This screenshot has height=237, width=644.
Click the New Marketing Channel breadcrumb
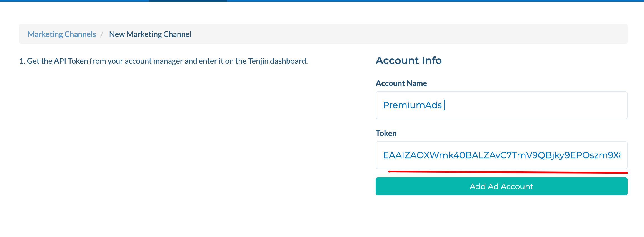coord(150,34)
